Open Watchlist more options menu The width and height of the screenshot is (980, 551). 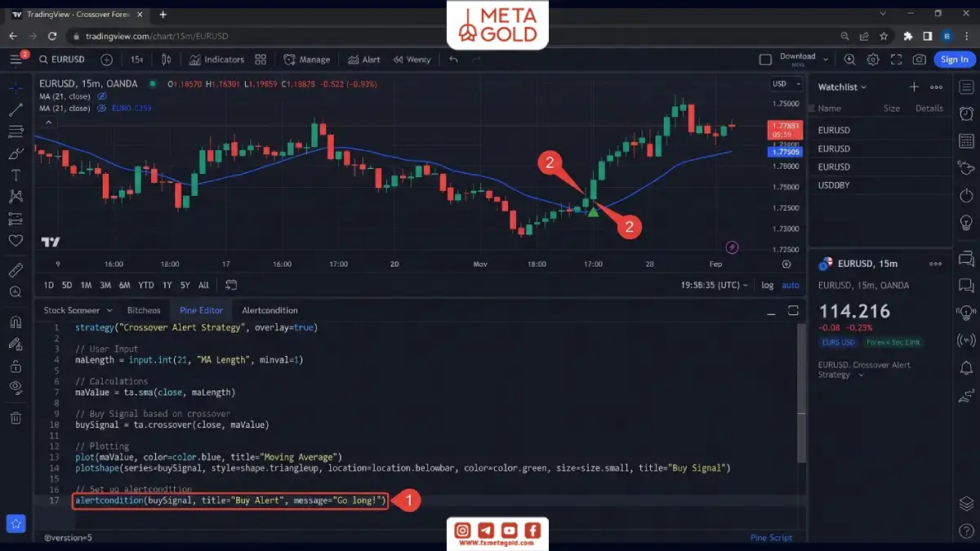936,87
